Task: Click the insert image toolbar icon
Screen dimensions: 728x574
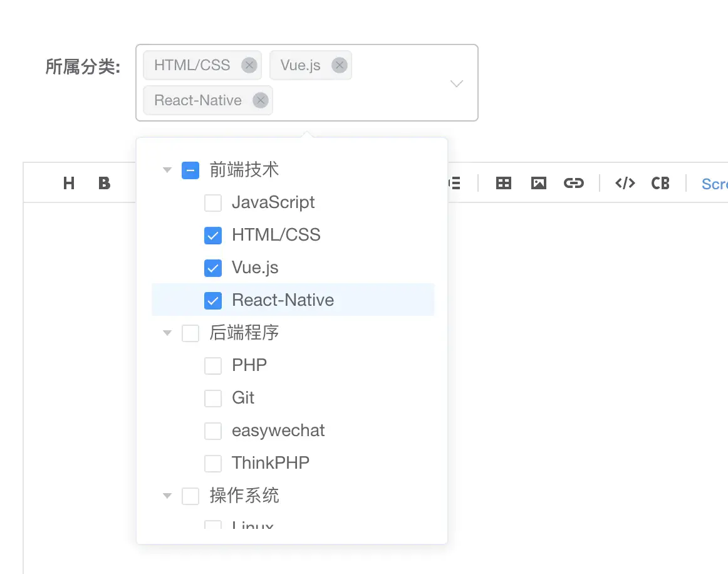Action: click(x=538, y=183)
